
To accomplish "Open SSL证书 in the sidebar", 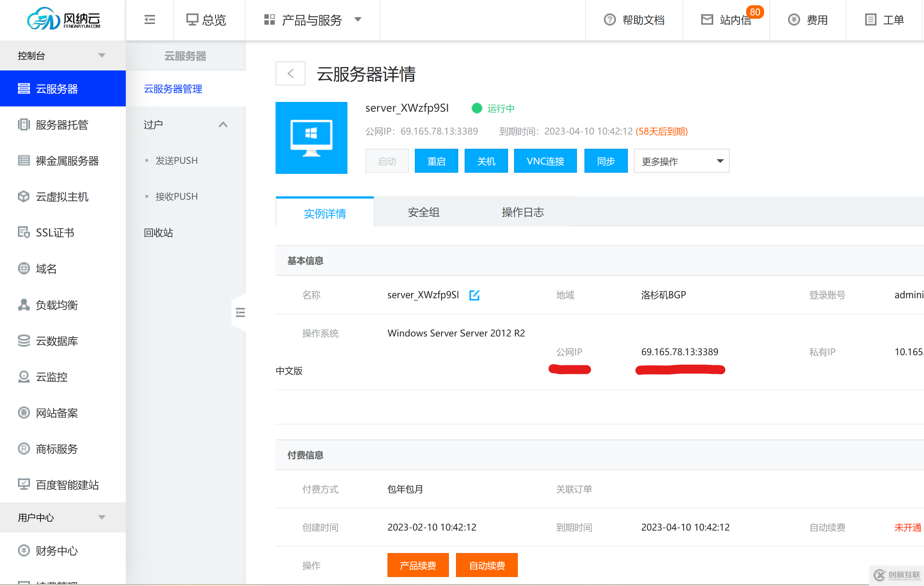I will pyautogui.click(x=55, y=233).
